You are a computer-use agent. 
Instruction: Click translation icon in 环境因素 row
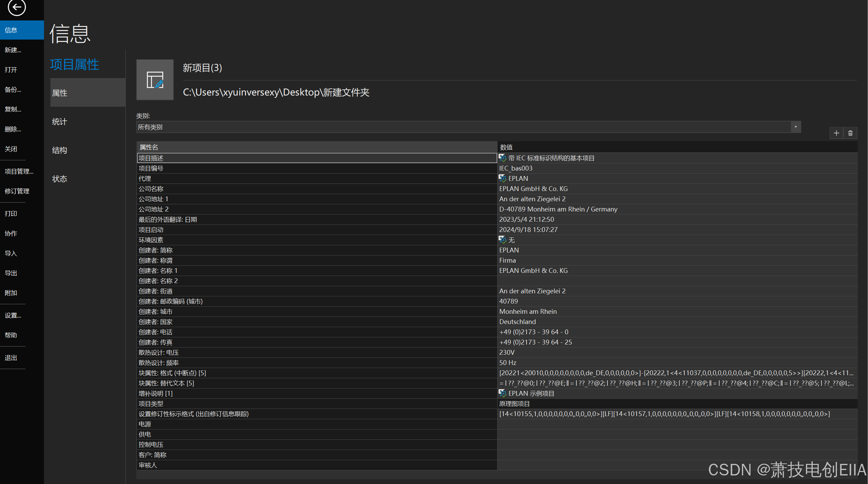pos(502,240)
